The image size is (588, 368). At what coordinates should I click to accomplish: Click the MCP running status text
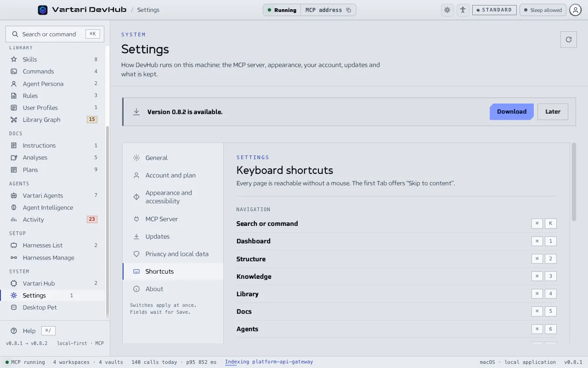[28, 362]
